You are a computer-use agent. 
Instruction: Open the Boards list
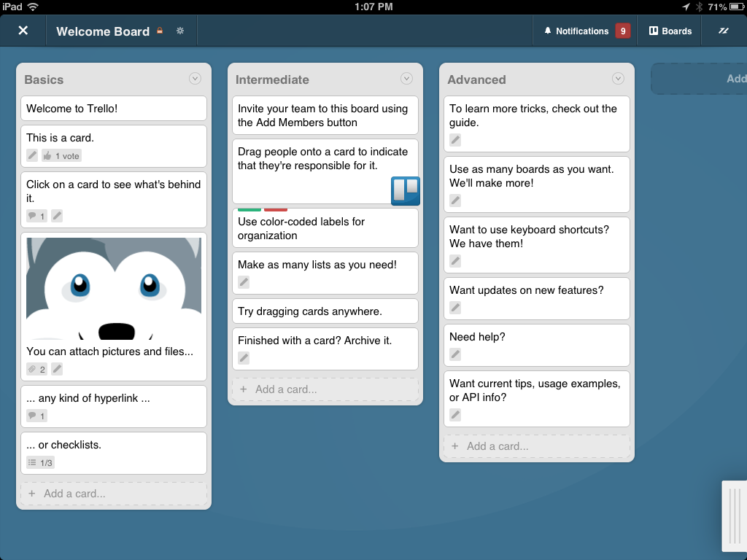(x=670, y=31)
